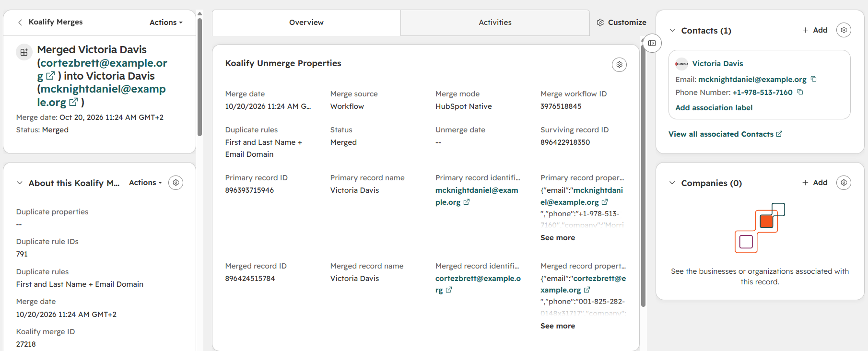Screen dimensions: 868x351
Task: Open Actions dropdown in About section
Action: tap(145, 183)
